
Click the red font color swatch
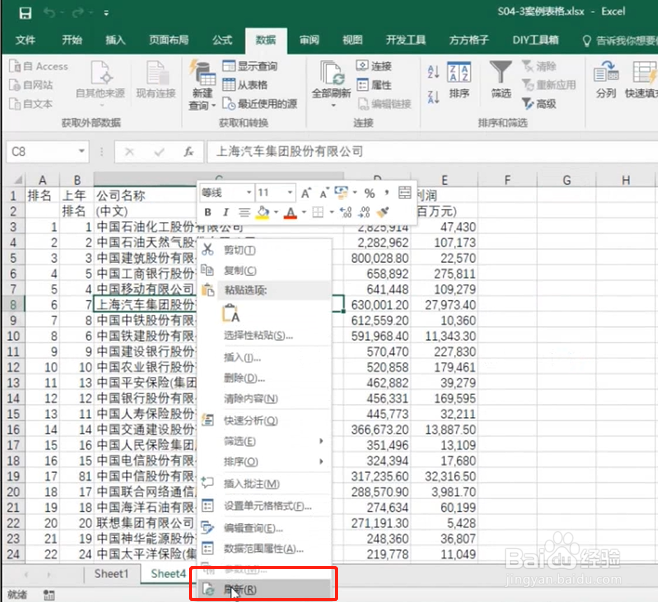point(290,213)
